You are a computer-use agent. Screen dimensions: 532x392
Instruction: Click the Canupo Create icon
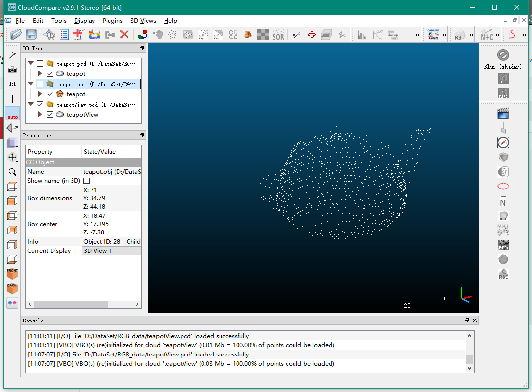coord(433,35)
